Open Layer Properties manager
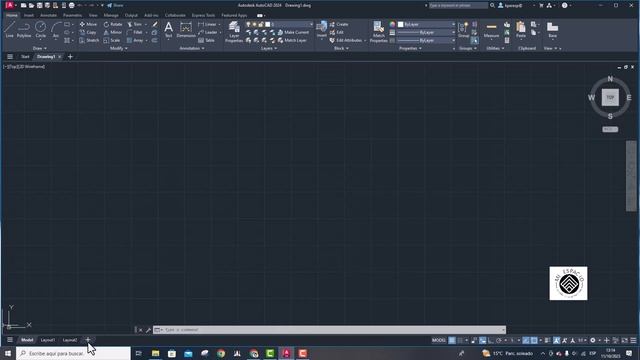The image size is (640, 360). (234, 32)
